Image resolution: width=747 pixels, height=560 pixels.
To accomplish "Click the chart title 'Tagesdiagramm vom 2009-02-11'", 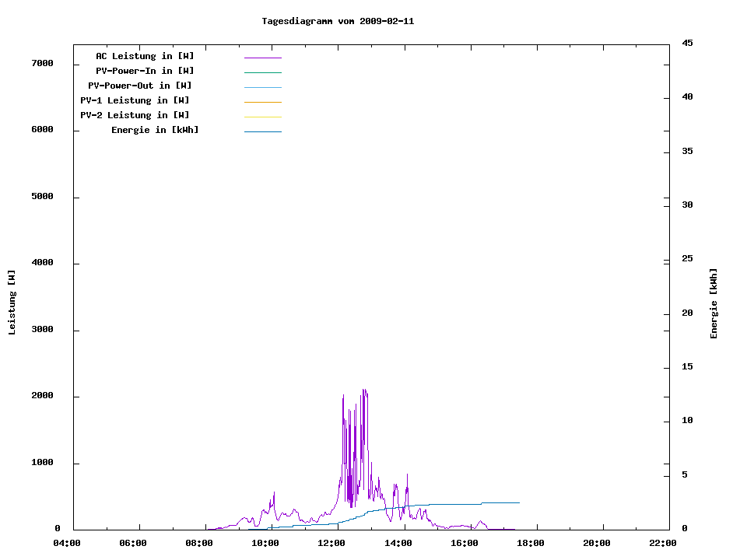I will [338, 21].
